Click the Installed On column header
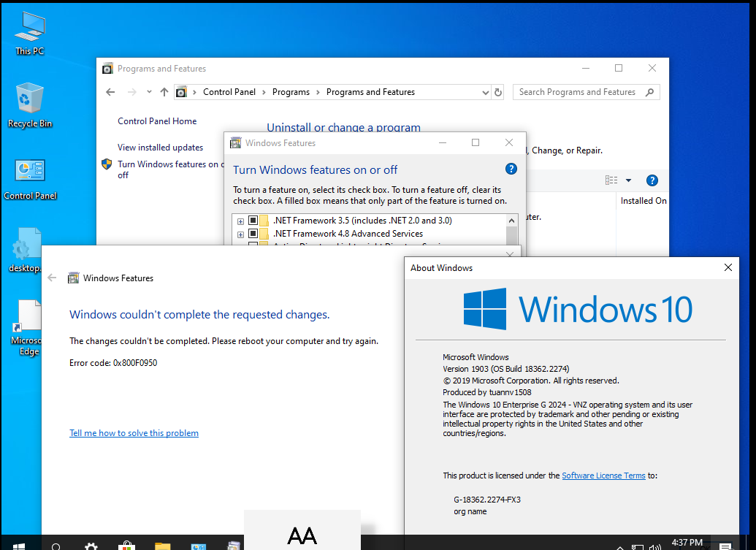The height and width of the screenshot is (550, 756). pyautogui.click(x=644, y=201)
